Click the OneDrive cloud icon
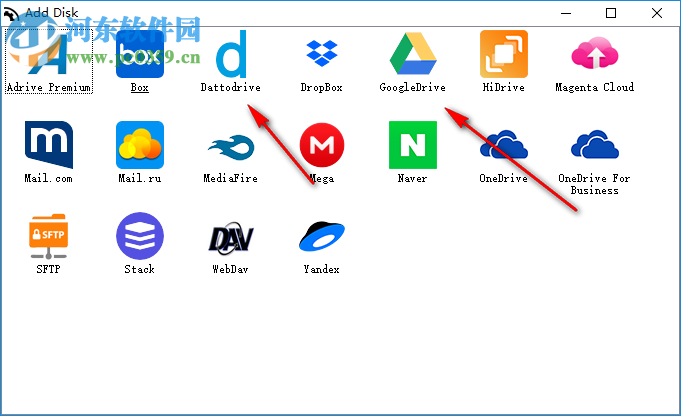Image resolution: width=681 pixels, height=416 pixels. tap(504, 144)
